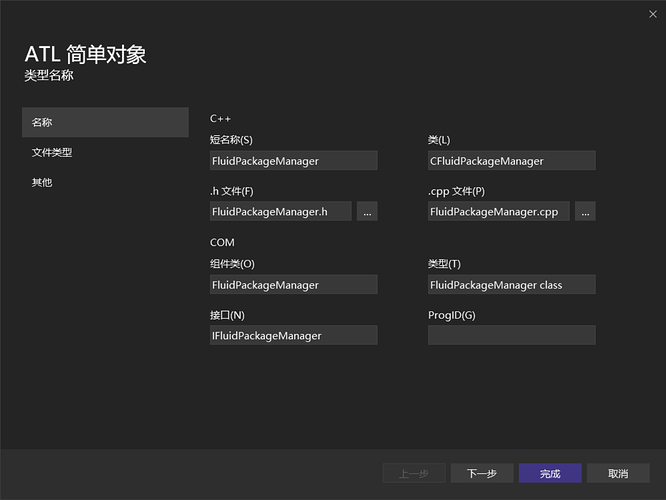The width and height of the screenshot is (666, 500).
Task: Click the 组件类(O) input field
Action: click(x=293, y=285)
